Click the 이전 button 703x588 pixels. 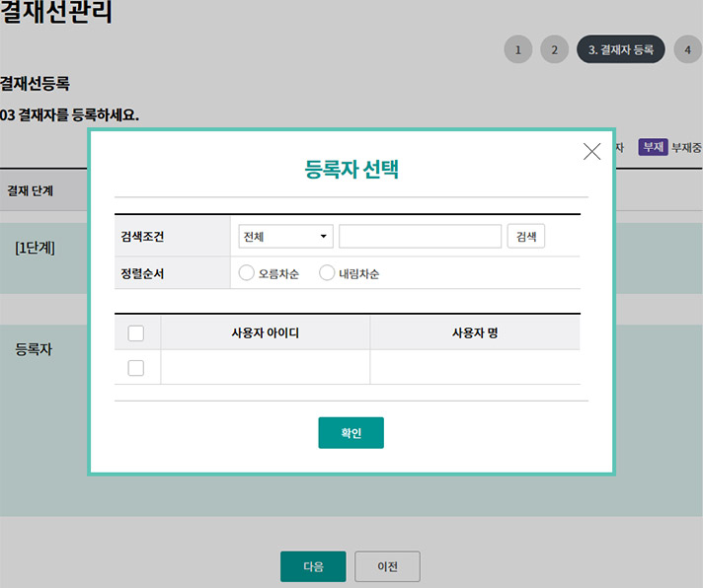tap(387, 566)
